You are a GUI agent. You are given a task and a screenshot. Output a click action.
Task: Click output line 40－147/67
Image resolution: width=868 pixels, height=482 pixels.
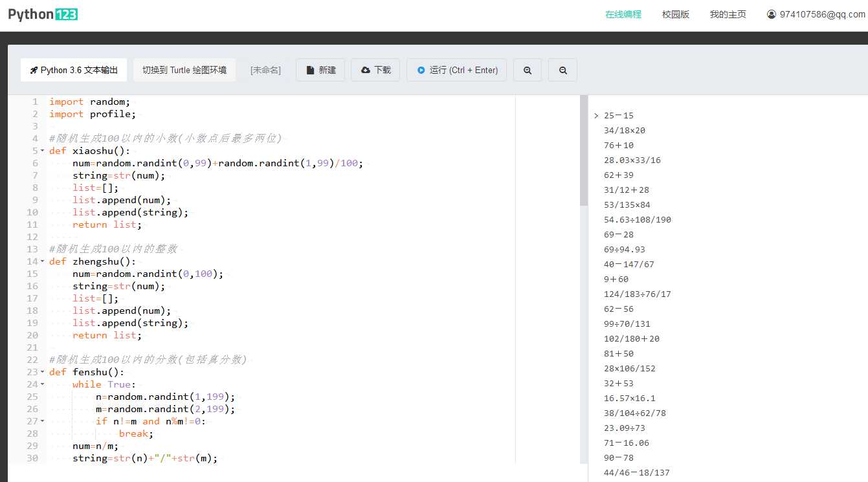[x=629, y=265]
